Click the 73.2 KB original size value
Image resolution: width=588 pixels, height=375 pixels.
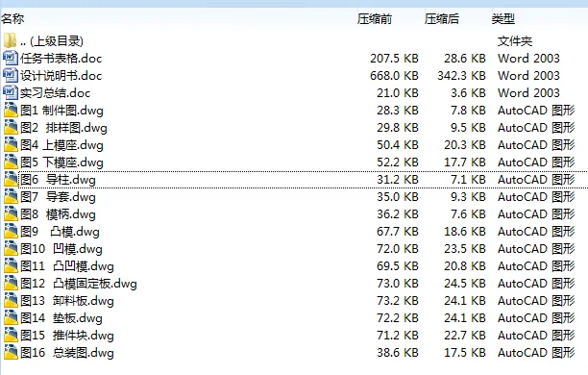pos(398,301)
